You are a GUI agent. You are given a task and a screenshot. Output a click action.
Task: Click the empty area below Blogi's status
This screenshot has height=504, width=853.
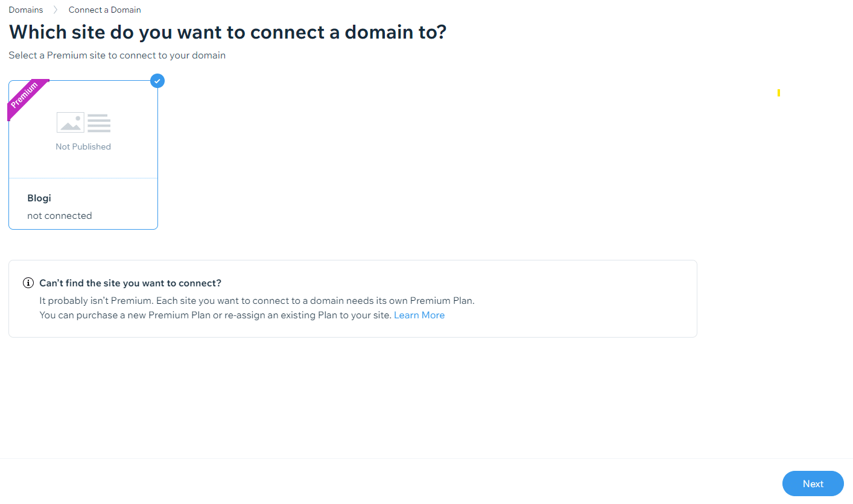coord(83,225)
